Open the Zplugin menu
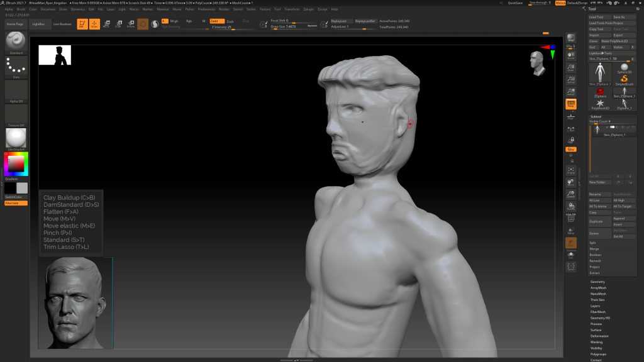The width and height of the screenshot is (644, 362). point(308,9)
